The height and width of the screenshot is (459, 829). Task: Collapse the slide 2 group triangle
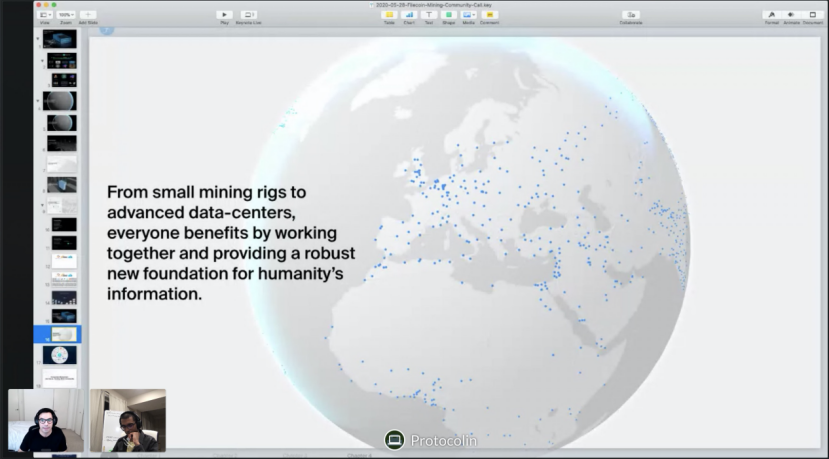tap(43, 61)
